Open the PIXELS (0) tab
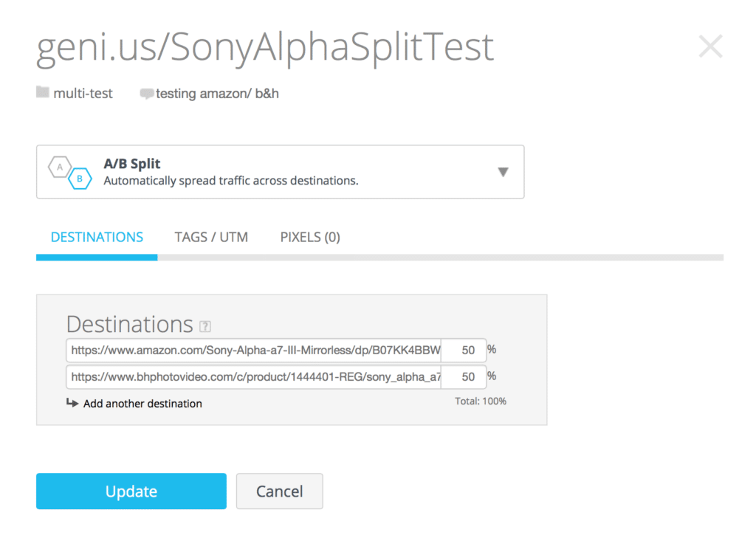The height and width of the screenshot is (535, 756). coord(310,237)
